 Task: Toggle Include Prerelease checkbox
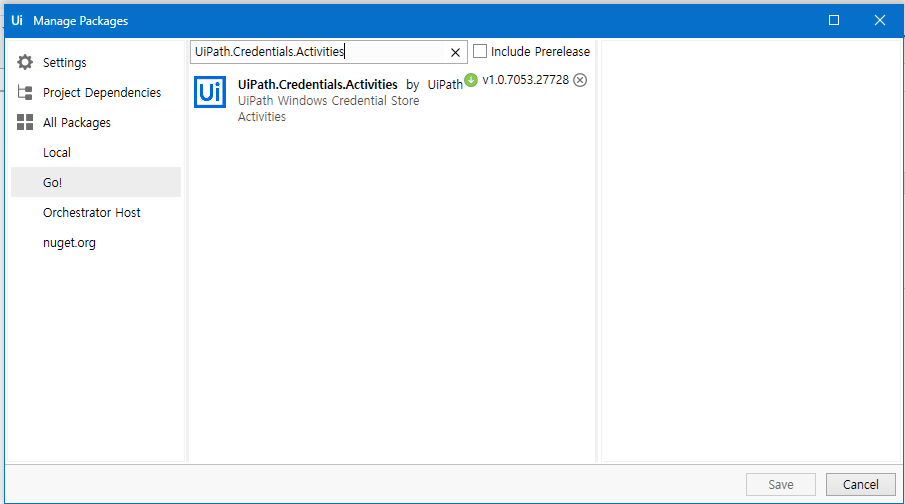click(480, 51)
